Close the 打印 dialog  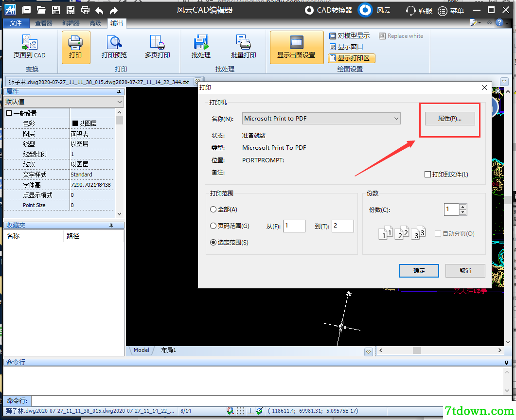484,87
